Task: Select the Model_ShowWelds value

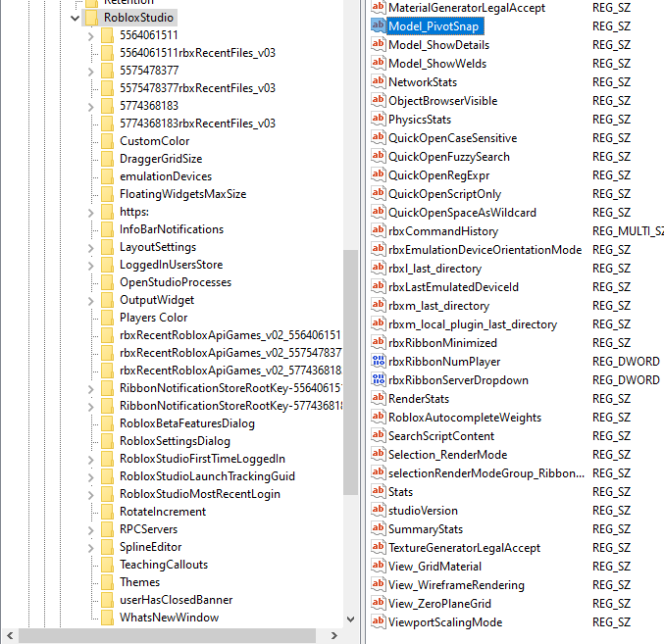Action: pyautogui.click(x=437, y=64)
